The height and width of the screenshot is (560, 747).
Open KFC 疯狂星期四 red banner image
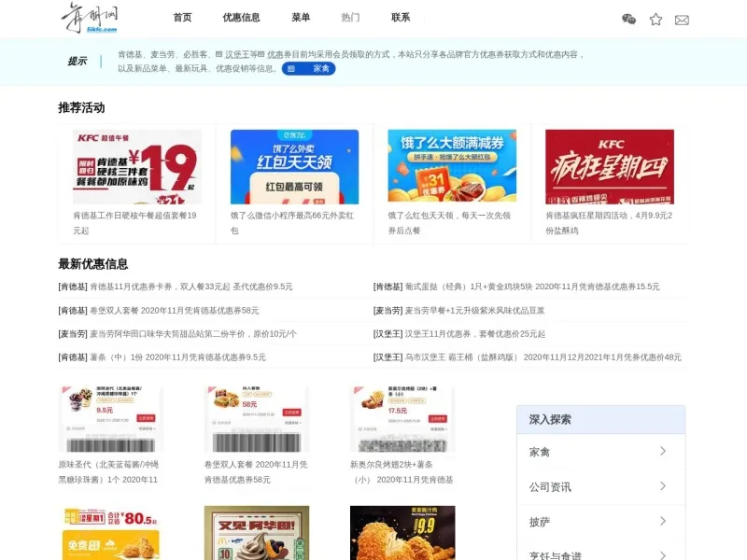[610, 167]
